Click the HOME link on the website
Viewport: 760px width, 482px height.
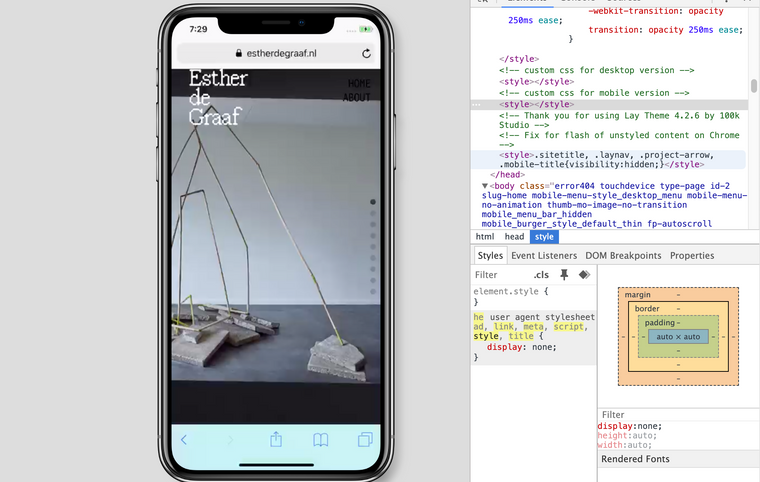[358, 84]
